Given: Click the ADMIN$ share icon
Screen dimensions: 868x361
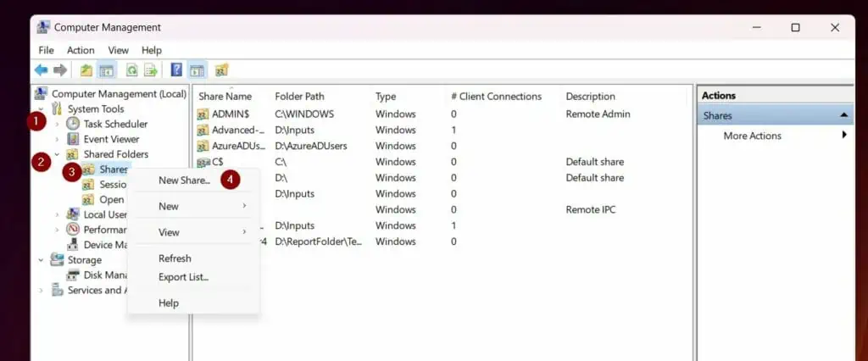Looking at the screenshot, I should (203, 114).
